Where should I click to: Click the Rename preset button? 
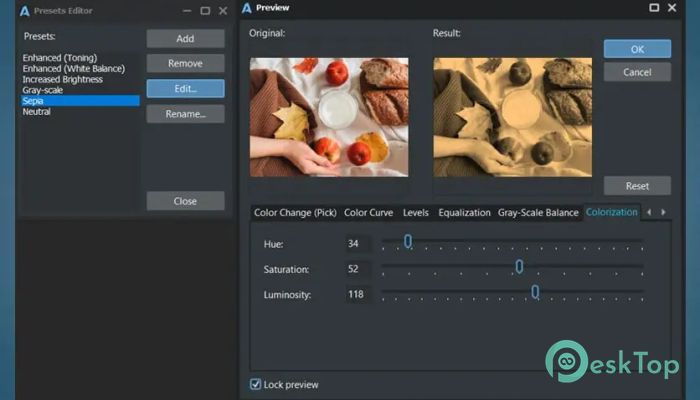(185, 114)
